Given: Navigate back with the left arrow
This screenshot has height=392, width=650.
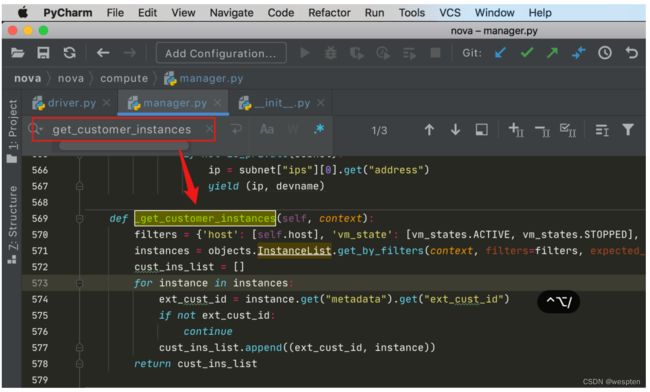Looking at the screenshot, I should pyautogui.click(x=103, y=53).
